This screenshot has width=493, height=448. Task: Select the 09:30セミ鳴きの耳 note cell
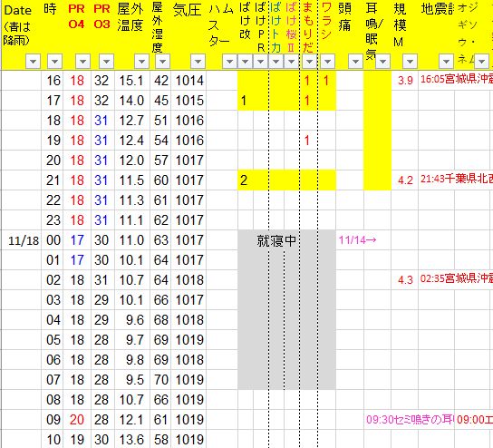click(410, 419)
